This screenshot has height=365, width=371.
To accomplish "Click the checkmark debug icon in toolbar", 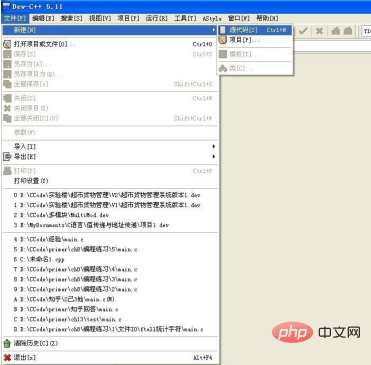I will point(303,31).
